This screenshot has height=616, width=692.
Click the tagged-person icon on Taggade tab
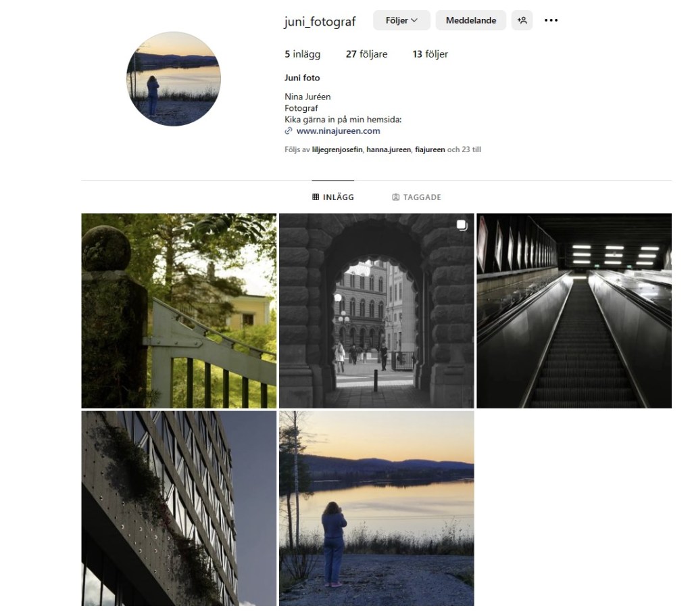(x=396, y=197)
